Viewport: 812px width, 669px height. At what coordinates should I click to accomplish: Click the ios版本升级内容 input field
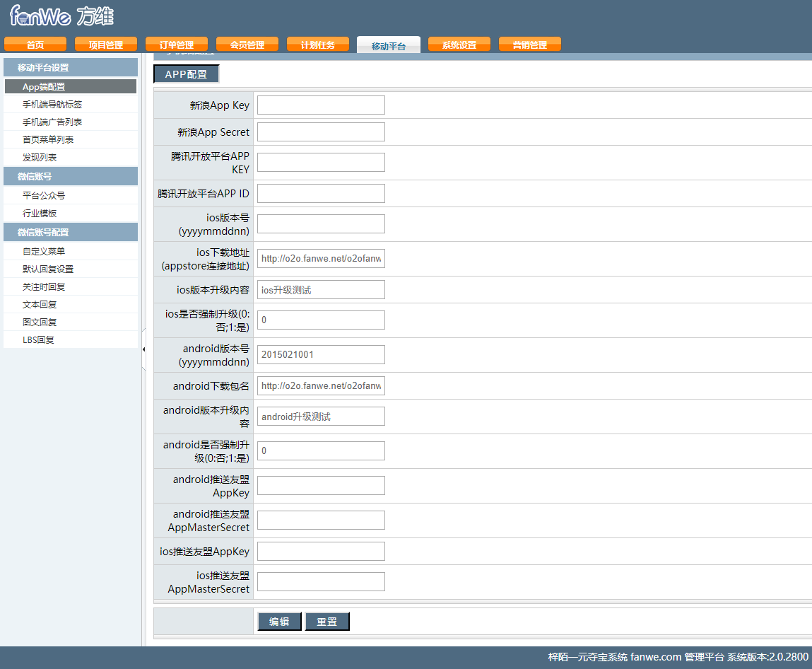[x=321, y=290]
